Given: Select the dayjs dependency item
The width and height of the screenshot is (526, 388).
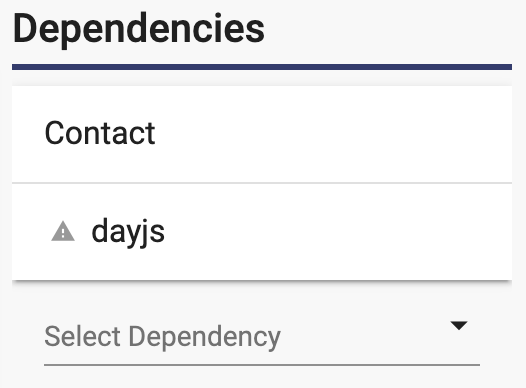Looking at the screenshot, I should [262, 232].
